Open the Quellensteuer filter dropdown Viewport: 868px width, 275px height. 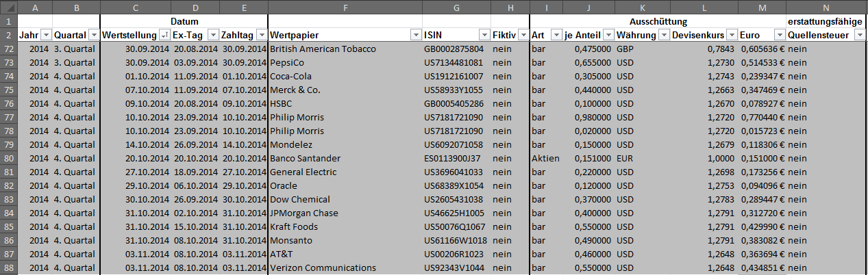(x=860, y=35)
